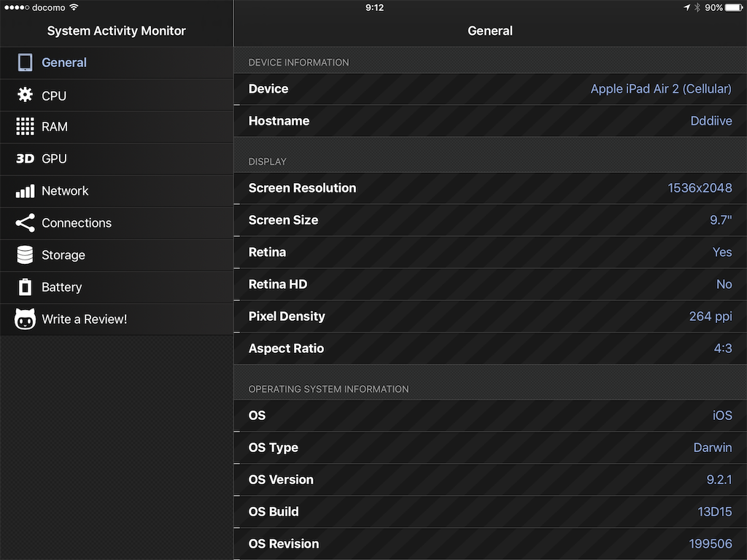This screenshot has width=747, height=560.
Task: Select 'Apple iPad Air 2 (Cellular)' value
Action: [661, 89]
